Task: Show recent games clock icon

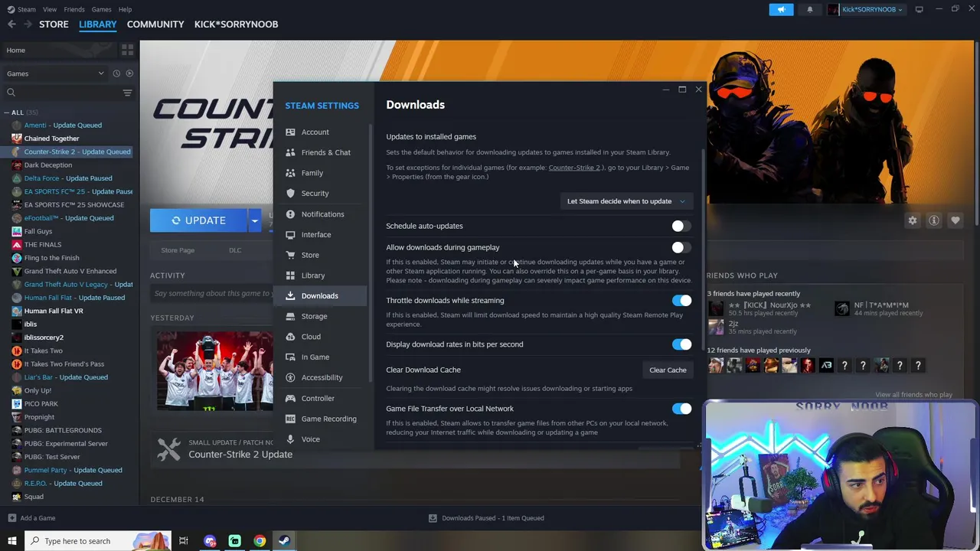Action: (x=116, y=73)
